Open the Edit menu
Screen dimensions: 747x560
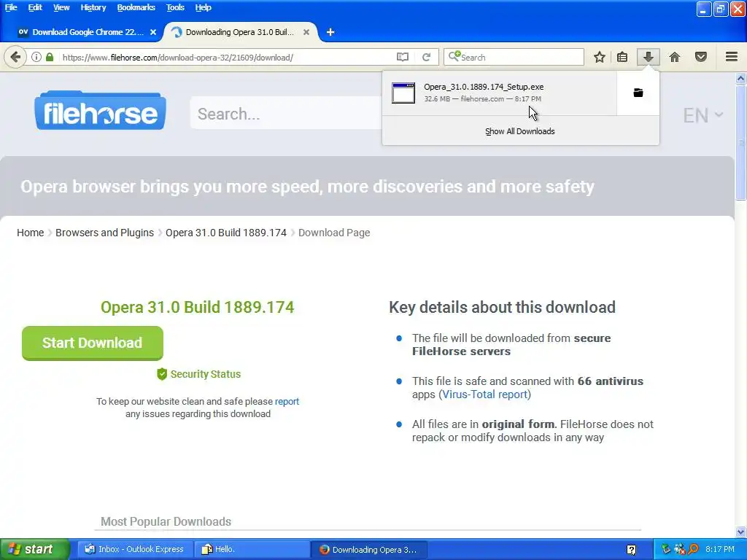tap(35, 7)
